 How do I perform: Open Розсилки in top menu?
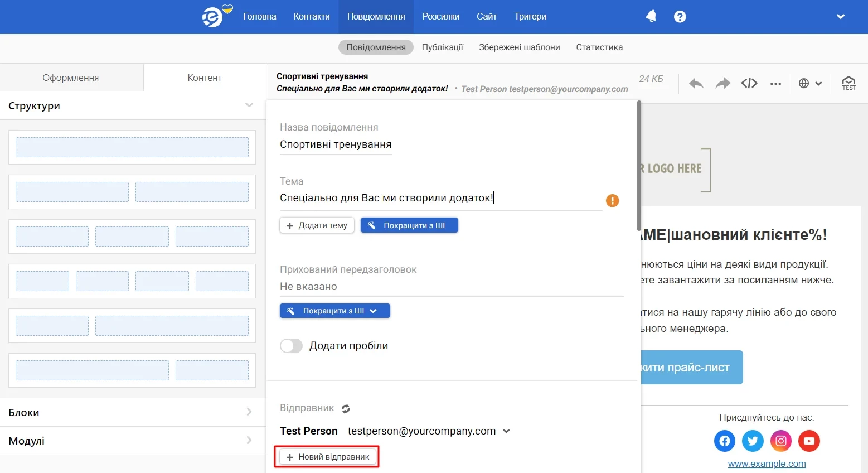coord(440,17)
